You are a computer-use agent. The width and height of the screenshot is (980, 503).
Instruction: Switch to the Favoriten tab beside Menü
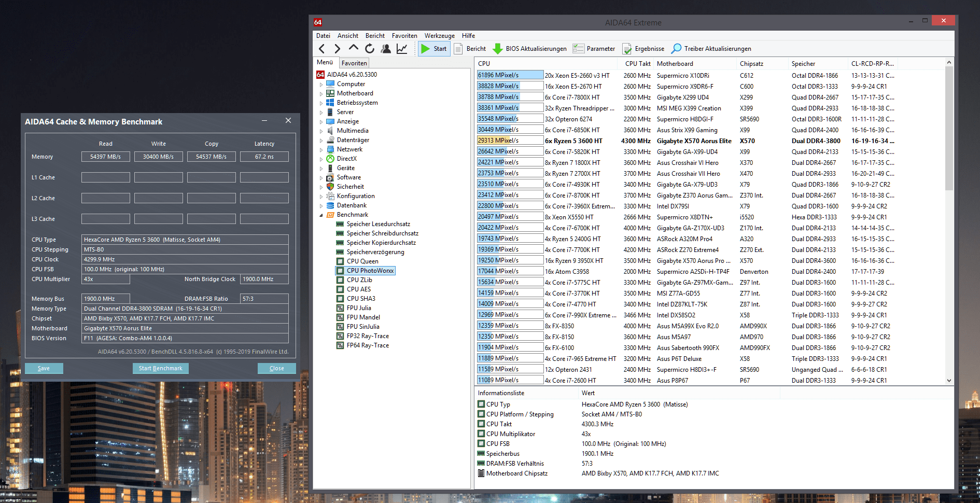tap(354, 63)
